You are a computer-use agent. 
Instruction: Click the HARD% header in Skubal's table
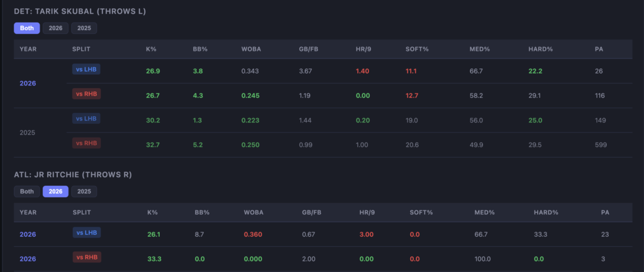tap(539, 48)
